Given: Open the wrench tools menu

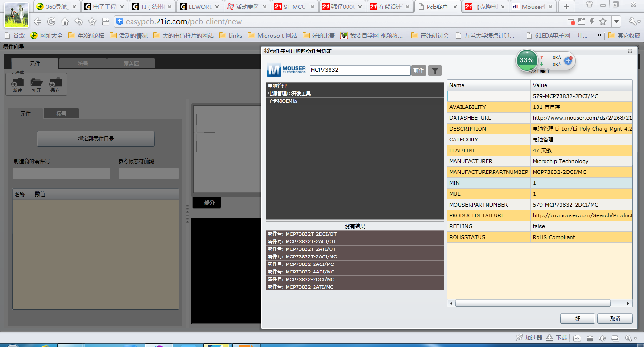Looking at the screenshot, I should click(x=633, y=22).
